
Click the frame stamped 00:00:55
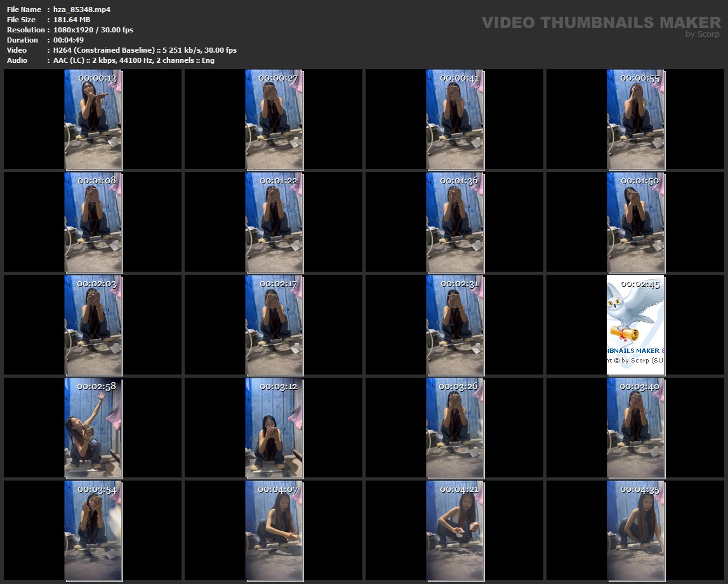click(x=635, y=119)
